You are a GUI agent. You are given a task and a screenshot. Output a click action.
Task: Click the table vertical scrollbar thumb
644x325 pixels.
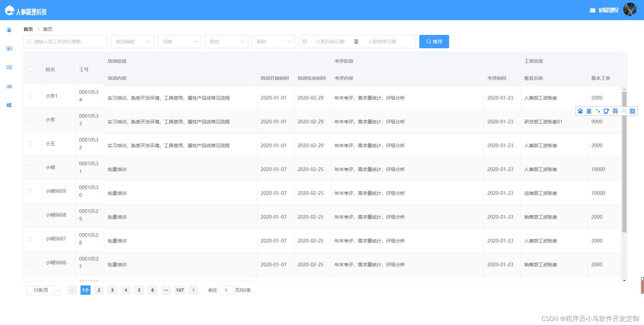coord(624,162)
